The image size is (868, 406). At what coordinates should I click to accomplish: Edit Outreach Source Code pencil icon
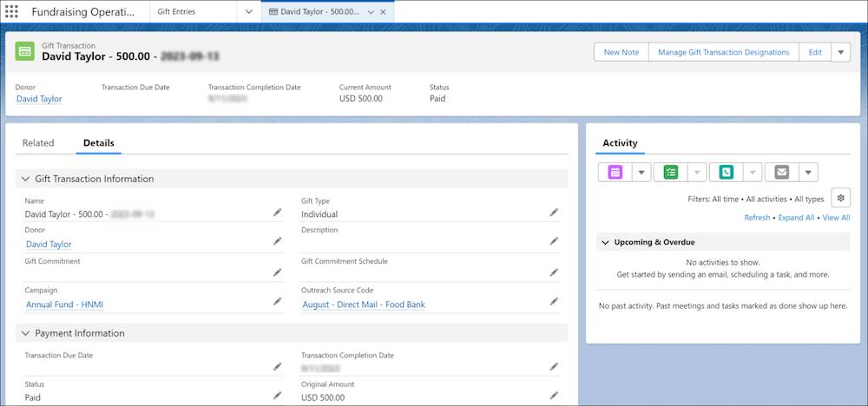(x=554, y=301)
